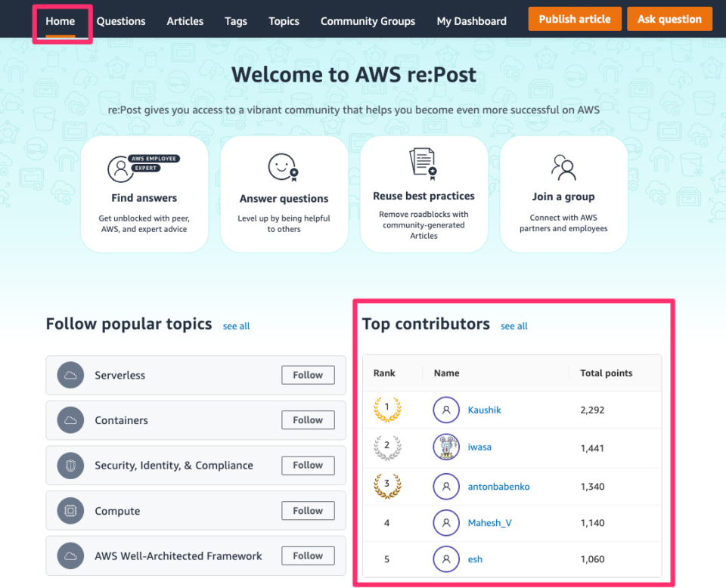Select the shield icon beside Security, Identity, & Compliance
This screenshot has width=726, height=588.
[x=70, y=465]
